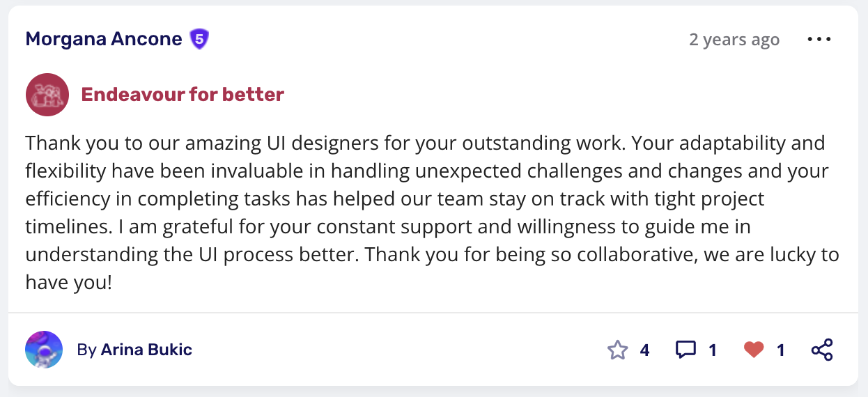Screen dimensions: 868x397
Task: Click the "By" label before the author name
Action: pos(86,350)
